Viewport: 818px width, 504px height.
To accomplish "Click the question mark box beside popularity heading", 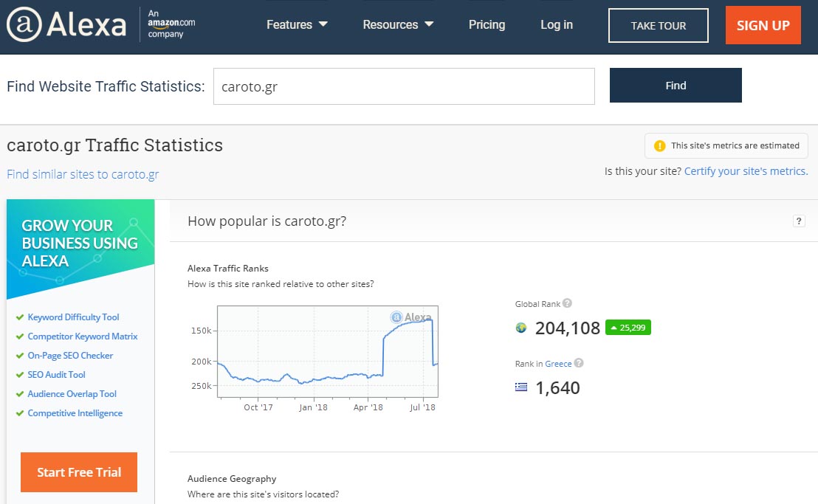I will [799, 221].
